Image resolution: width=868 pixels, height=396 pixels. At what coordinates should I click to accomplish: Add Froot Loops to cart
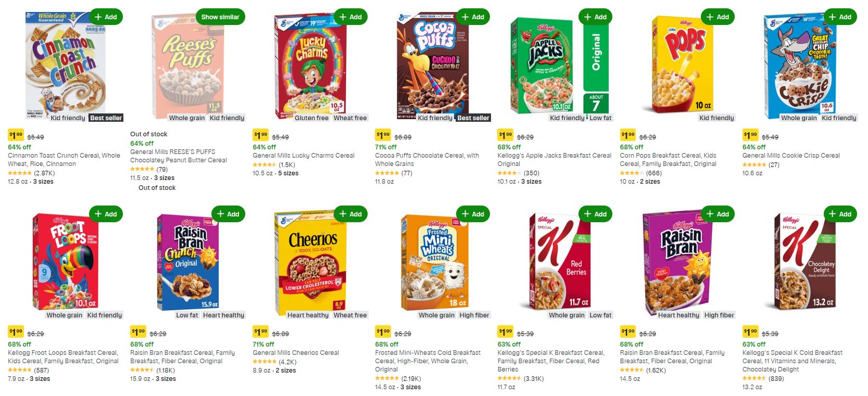(x=105, y=214)
